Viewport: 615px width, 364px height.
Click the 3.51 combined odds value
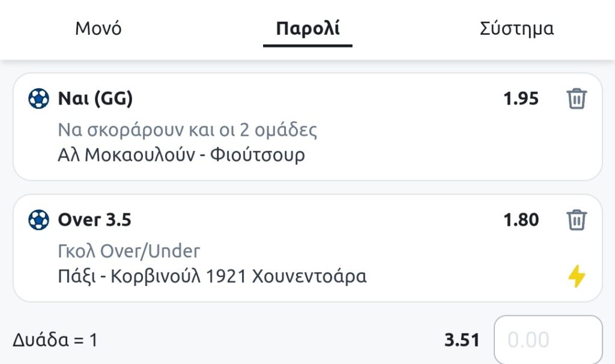(462, 340)
